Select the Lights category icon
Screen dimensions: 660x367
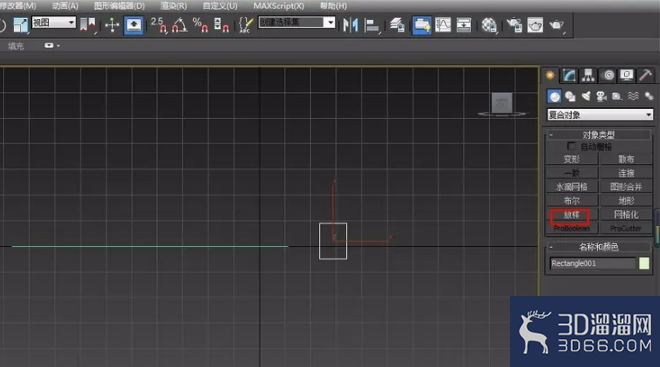586,96
